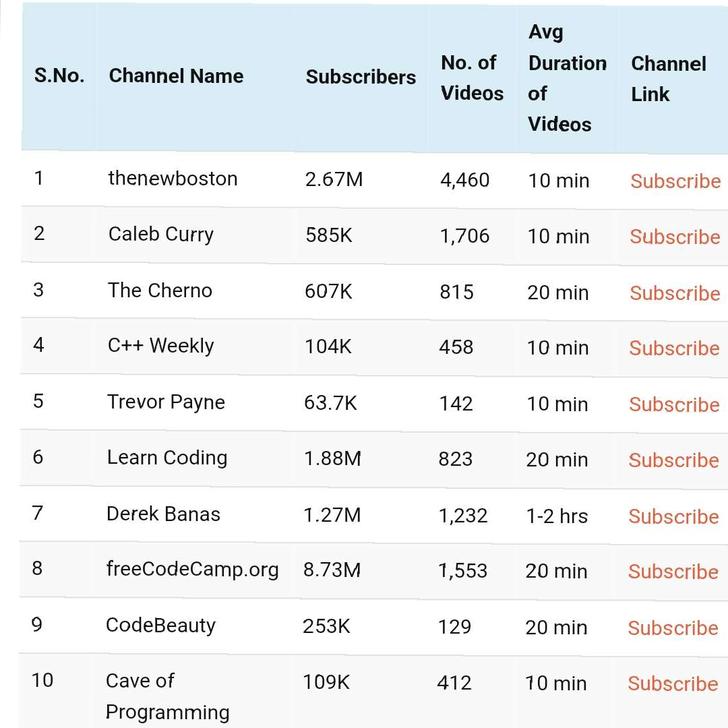This screenshot has height=728, width=728.
Task: Open Subscribe link in Caleb Curry row
Action: click(675, 237)
